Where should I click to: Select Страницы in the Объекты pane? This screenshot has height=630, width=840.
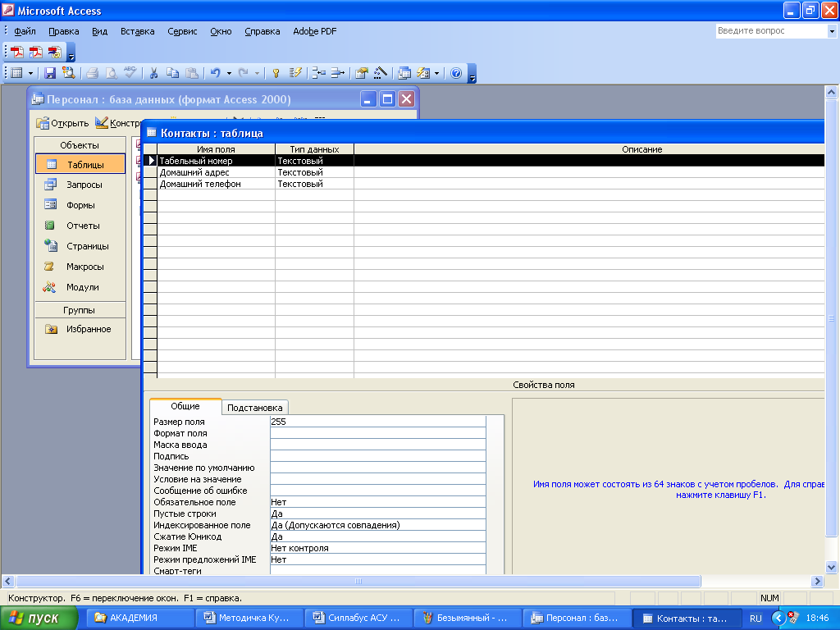80,246
